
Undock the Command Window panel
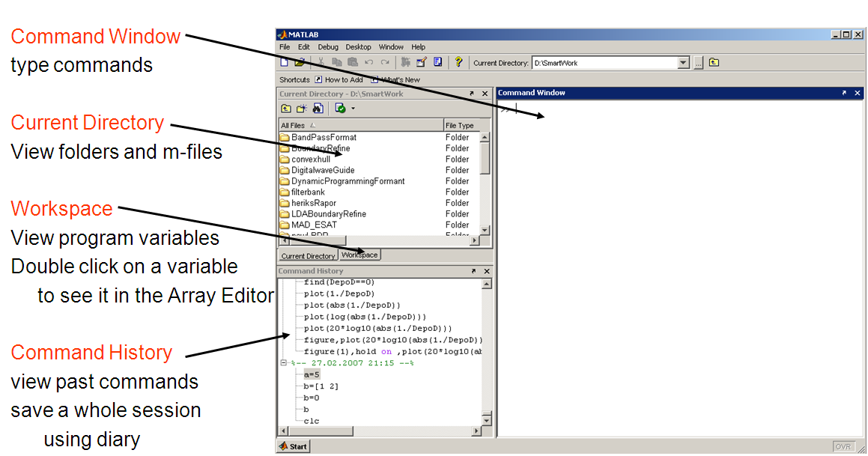pos(844,92)
